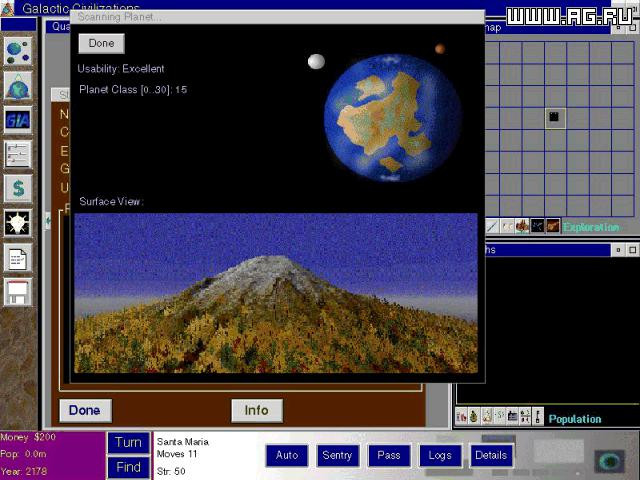
Task: Click the pencil line icon beside Exploration
Action: [492, 226]
